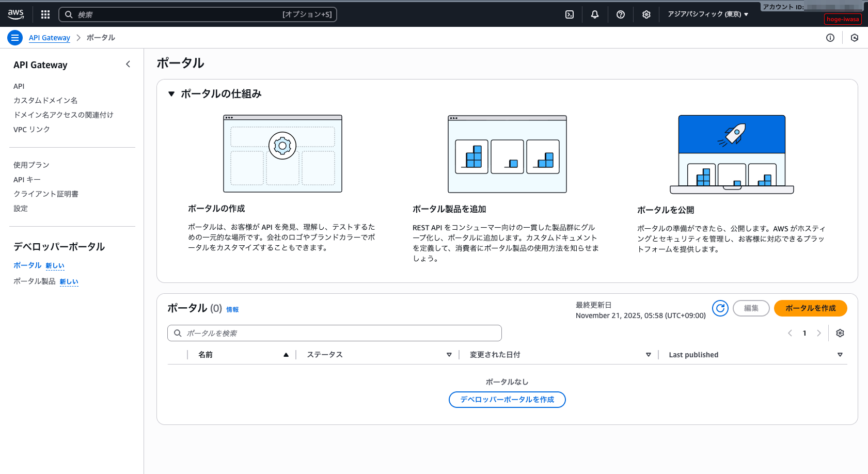Image resolution: width=868 pixels, height=474 pixels.
Task: Open the AWS services grid menu
Action: pyautogui.click(x=45, y=14)
